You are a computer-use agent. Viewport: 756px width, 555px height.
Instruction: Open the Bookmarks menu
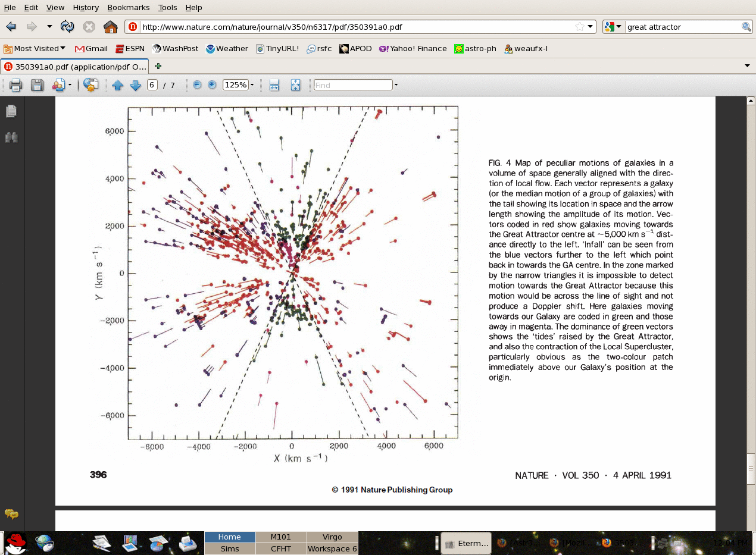tap(129, 8)
